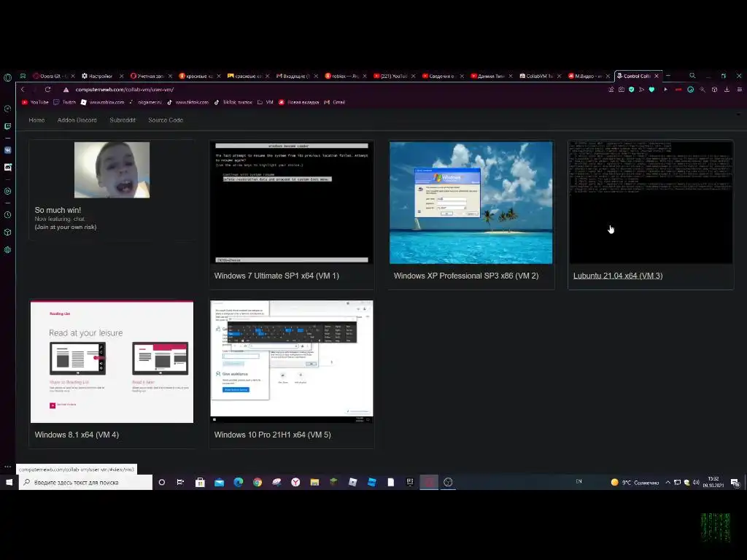Viewport: 747px width, 560px height.
Task: Open Task View on the taskbar
Action: (180, 483)
